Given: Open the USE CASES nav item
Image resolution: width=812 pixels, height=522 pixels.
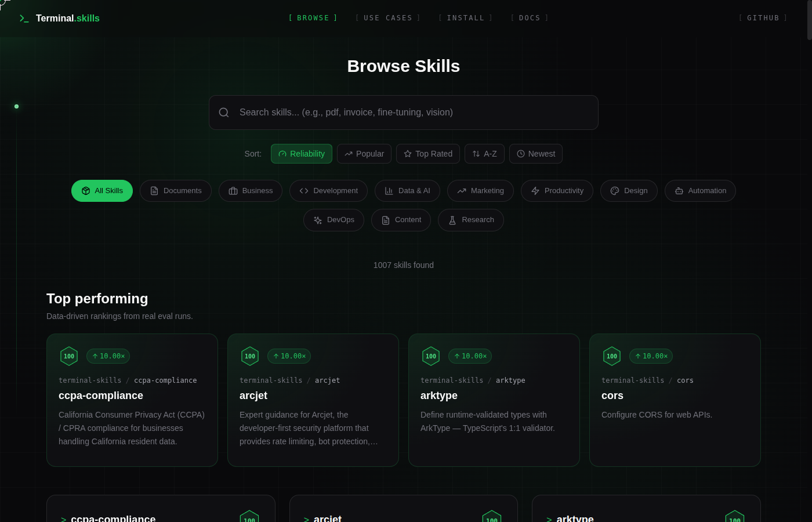Looking at the screenshot, I should tap(388, 18).
